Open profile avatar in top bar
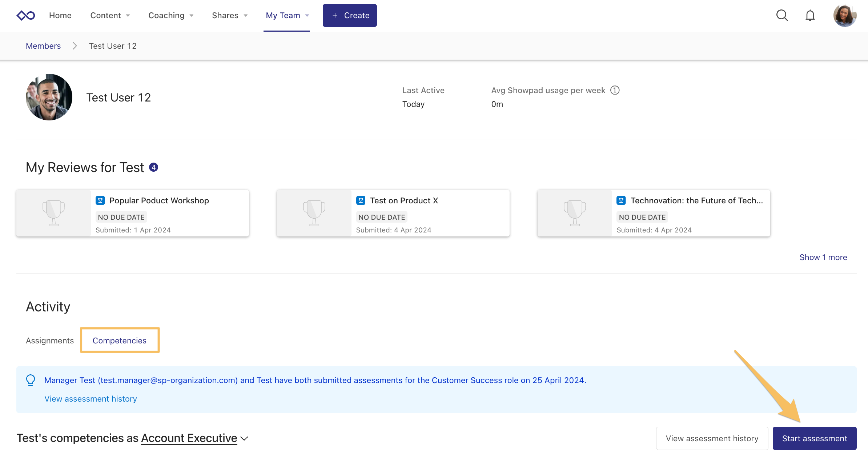 844,15
